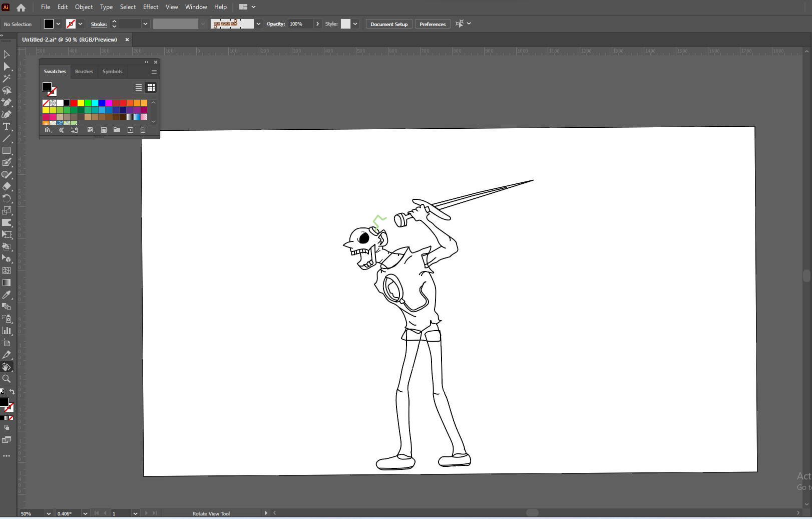Open zoom level dropdown in status bar
The image size is (812, 519).
(x=49, y=513)
